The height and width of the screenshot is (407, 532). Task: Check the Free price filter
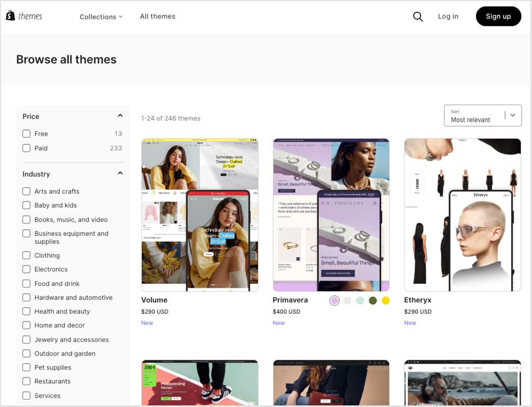26,134
